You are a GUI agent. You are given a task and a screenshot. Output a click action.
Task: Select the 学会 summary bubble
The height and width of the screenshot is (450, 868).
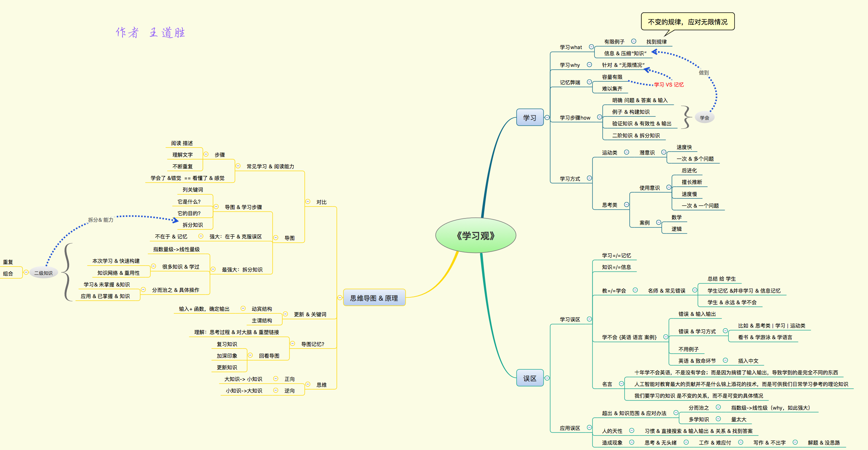(704, 118)
